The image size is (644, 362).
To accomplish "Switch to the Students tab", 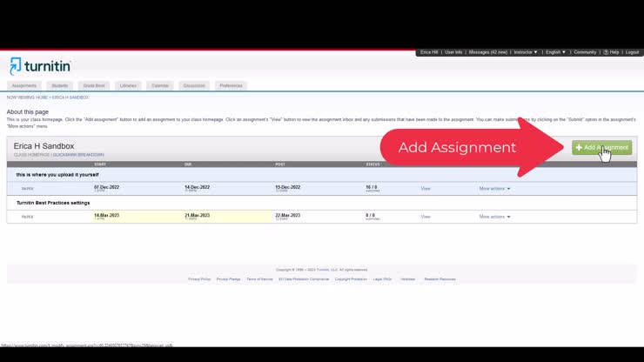I will [x=60, y=86].
